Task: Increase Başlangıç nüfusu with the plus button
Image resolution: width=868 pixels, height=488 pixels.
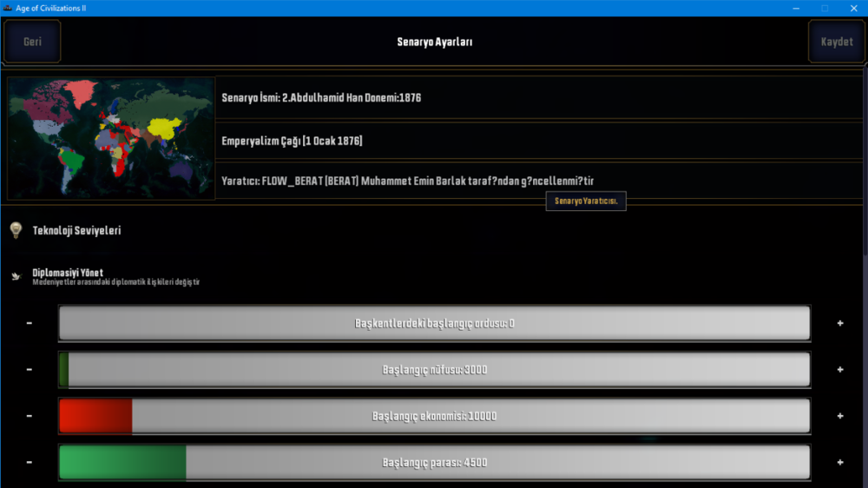Action: coord(839,369)
